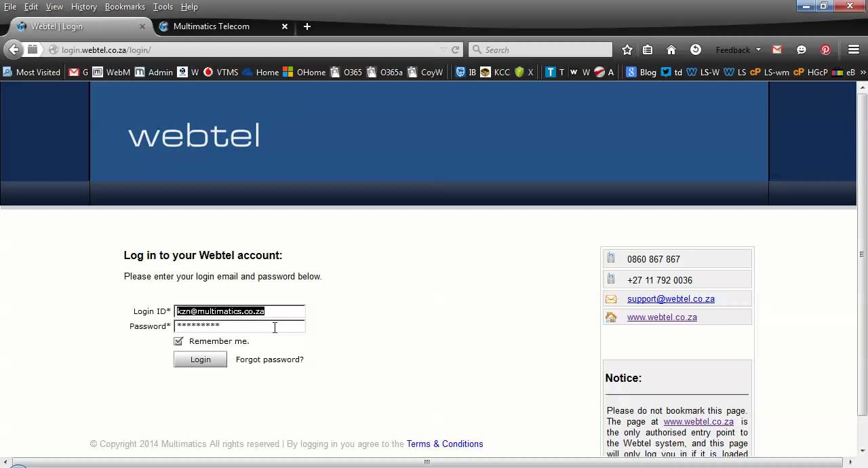Click the browser Search box
Screen dimensions: 868x468
click(x=540, y=50)
